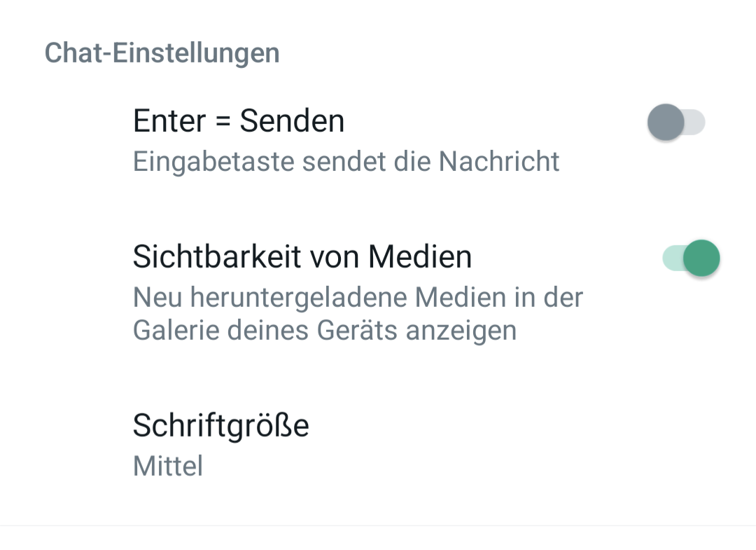Image resolution: width=756 pixels, height=550 pixels.
Task: Tap the Neu heruntergeladene Medien description line
Action: click(358, 297)
